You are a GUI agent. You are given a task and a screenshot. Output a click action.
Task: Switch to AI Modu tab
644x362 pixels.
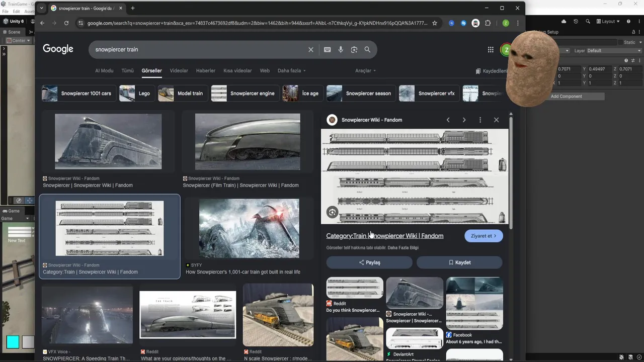(x=104, y=70)
